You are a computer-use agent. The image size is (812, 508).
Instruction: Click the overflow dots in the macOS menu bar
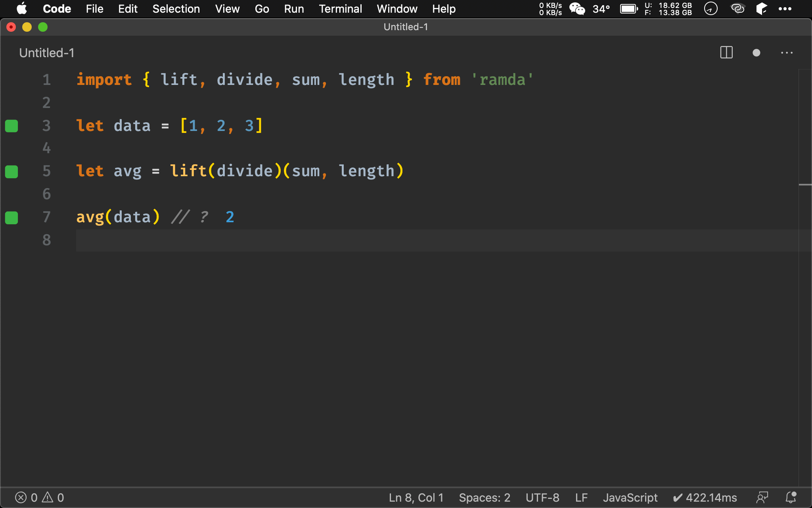pyautogui.click(x=785, y=9)
